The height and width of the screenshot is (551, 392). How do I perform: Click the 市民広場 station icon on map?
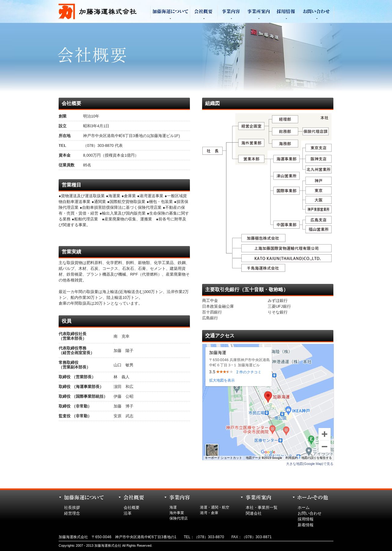point(267,413)
